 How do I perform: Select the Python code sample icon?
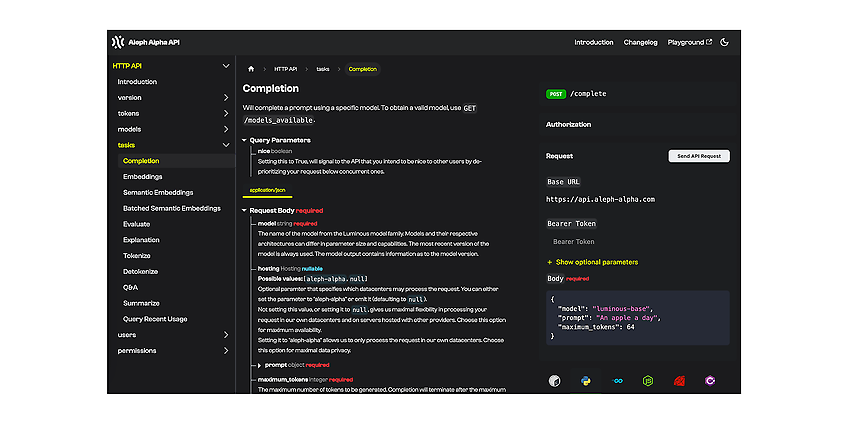coord(585,381)
